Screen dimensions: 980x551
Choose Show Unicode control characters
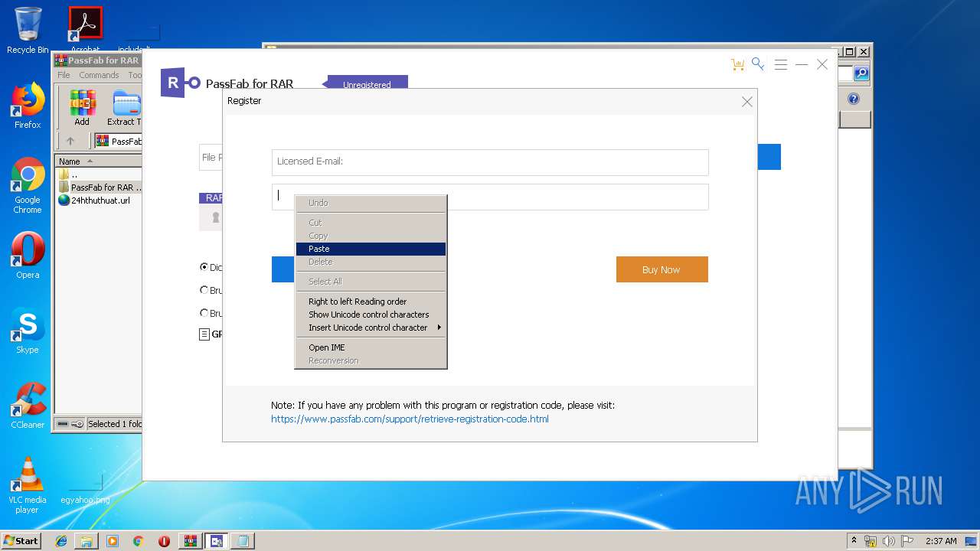click(x=371, y=315)
